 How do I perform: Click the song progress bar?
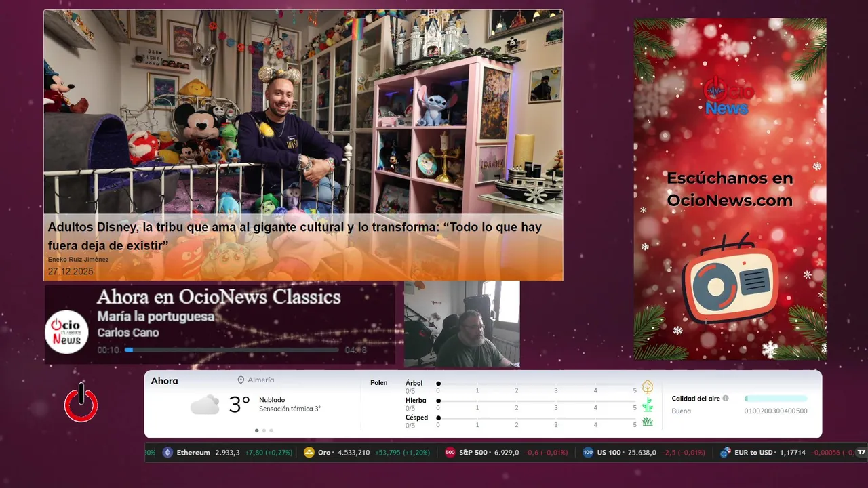(x=232, y=350)
